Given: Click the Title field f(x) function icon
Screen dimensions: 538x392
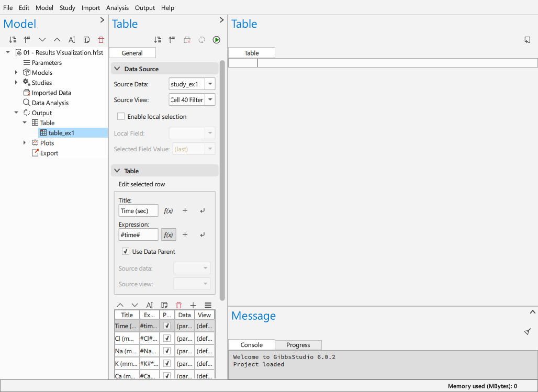Looking at the screenshot, I should click(168, 211).
